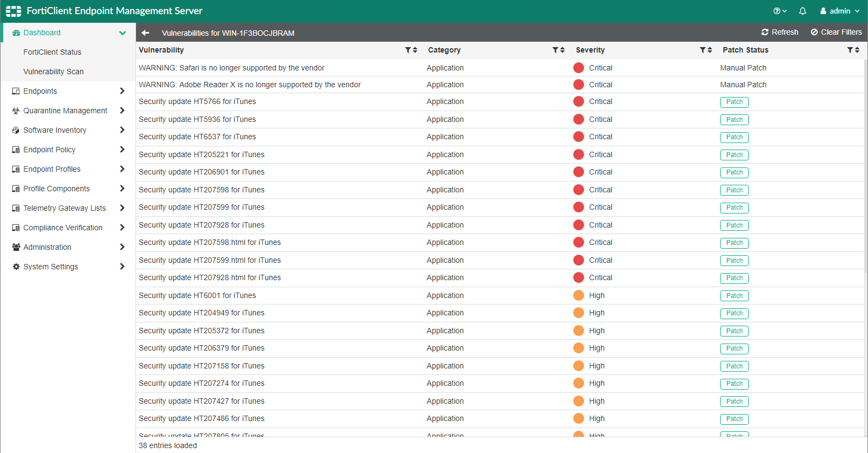Viewport: 868px width, 453px height.
Task: Click the back arrow beside Vulnerabilities title
Action: tap(145, 33)
